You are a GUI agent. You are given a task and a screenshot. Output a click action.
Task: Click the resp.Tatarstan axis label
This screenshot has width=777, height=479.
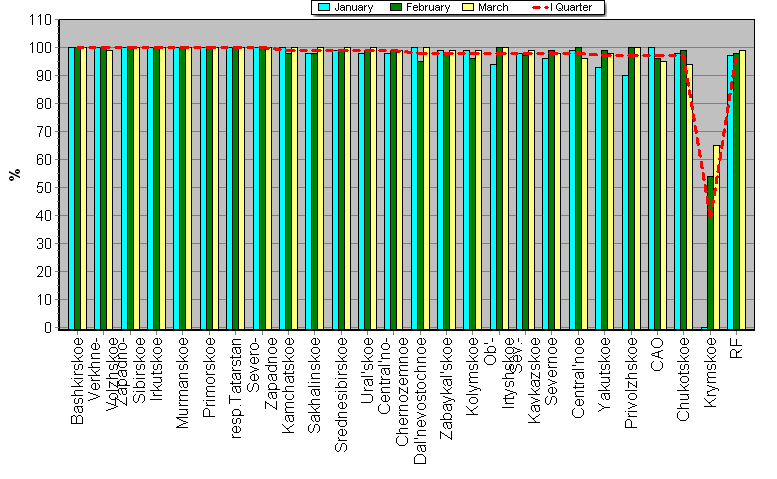point(236,388)
